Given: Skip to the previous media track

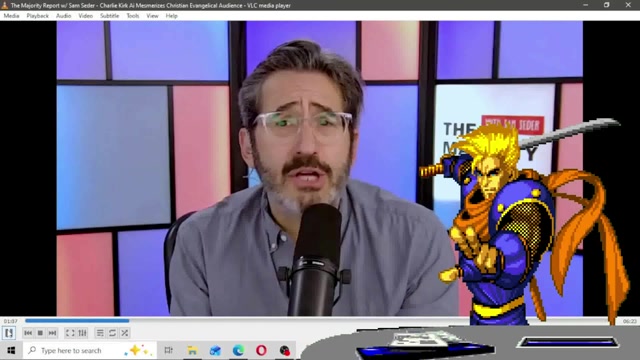Looking at the screenshot, I should tap(28, 333).
